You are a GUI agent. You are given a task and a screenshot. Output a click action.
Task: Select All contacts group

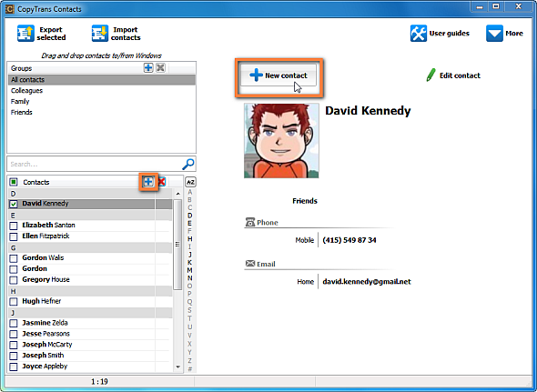click(102, 80)
